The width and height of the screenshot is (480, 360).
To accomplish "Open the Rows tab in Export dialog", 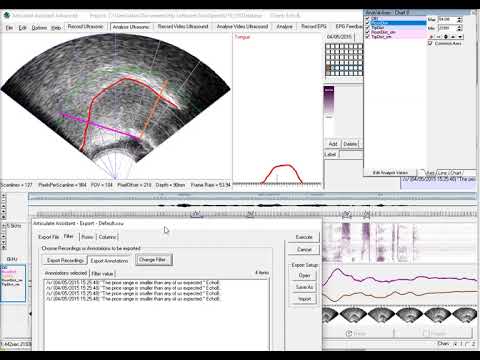I will point(87,237).
